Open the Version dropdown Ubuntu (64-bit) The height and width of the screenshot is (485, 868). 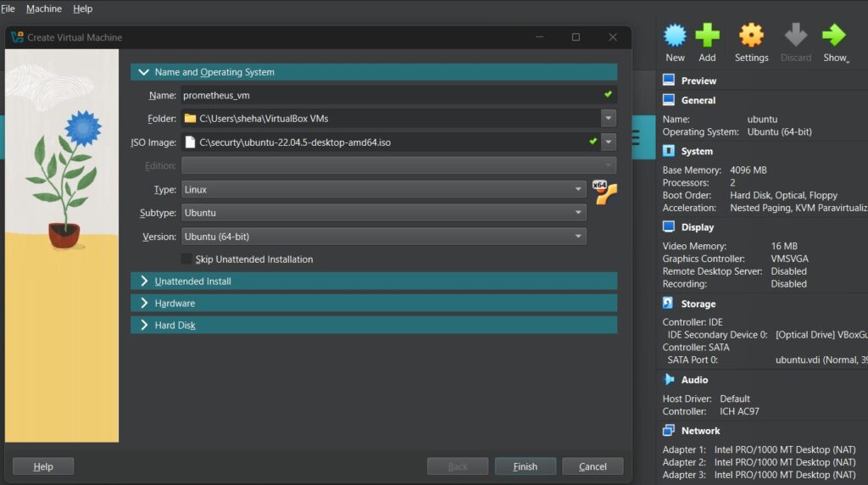pos(384,237)
